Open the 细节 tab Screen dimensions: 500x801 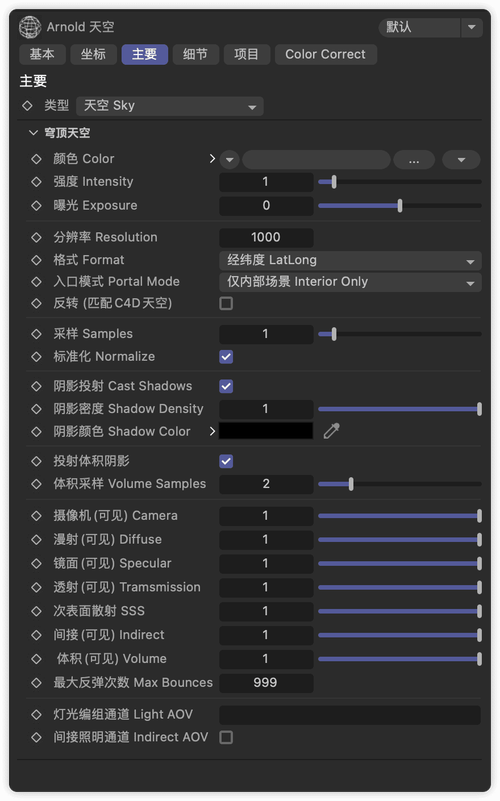(x=196, y=54)
